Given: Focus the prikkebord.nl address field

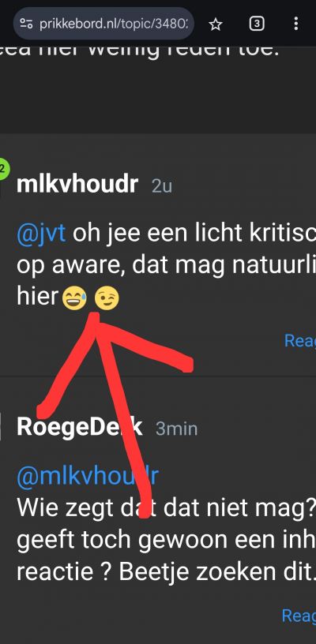Looking at the screenshot, I should [104, 24].
